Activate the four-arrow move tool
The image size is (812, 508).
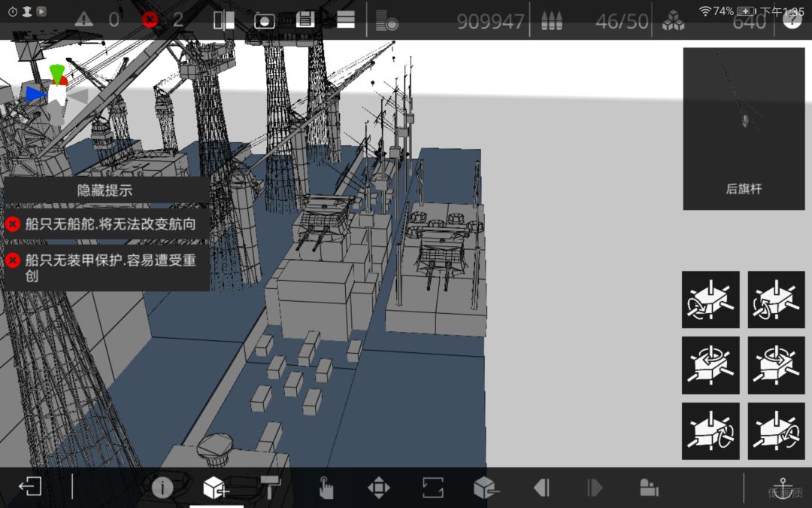(x=378, y=488)
